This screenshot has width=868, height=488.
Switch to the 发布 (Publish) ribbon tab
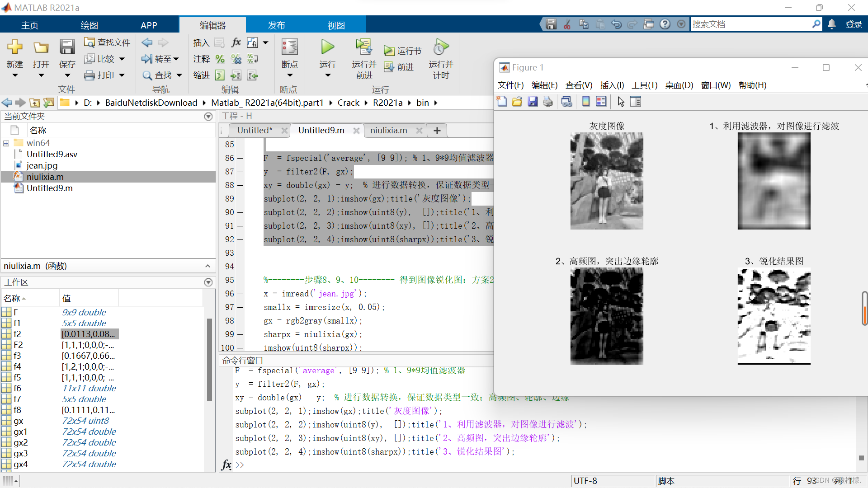pyautogui.click(x=276, y=25)
